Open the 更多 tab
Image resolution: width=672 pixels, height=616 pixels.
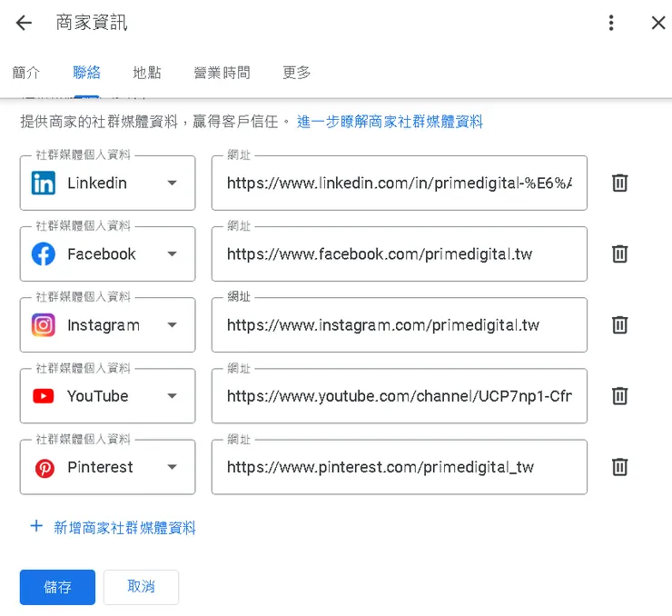point(297,73)
